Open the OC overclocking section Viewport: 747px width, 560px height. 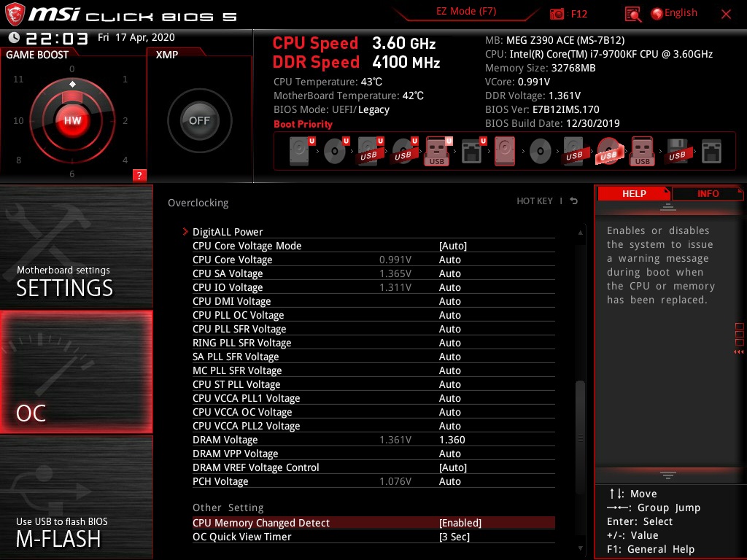(x=76, y=372)
